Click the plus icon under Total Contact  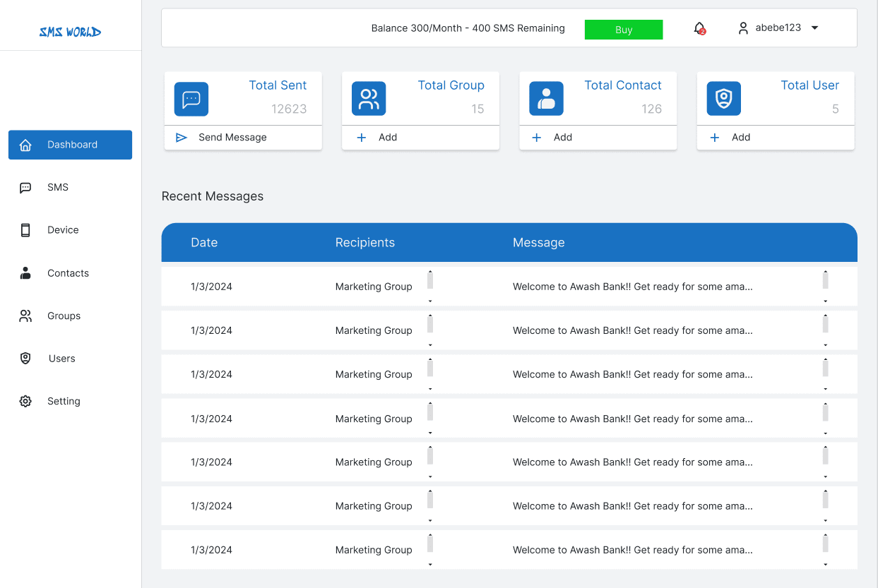coord(537,138)
